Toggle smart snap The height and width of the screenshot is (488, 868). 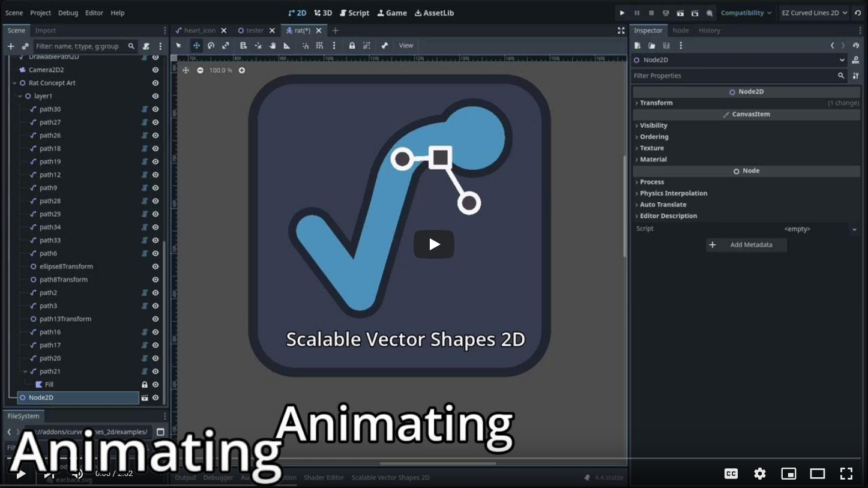click(305, 46)
